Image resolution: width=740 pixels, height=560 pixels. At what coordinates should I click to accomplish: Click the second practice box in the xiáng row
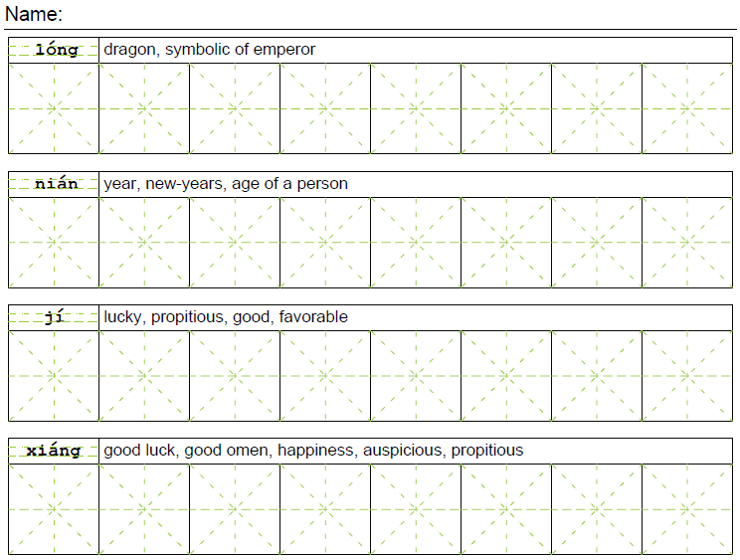tap(144, 509)
